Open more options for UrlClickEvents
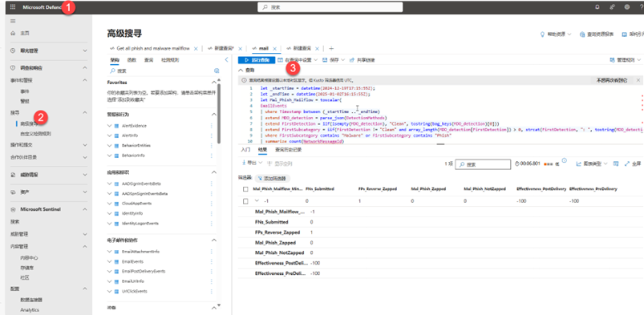 click(x=212, y=291)
